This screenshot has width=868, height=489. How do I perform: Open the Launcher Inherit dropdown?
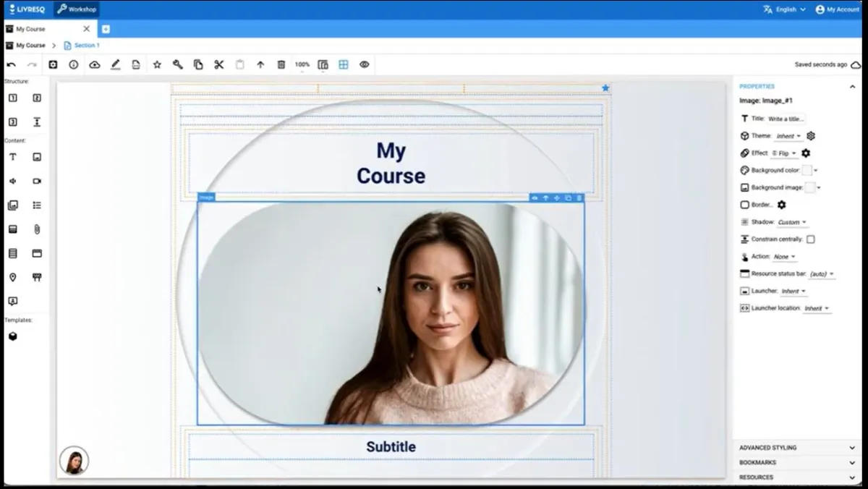pyautogui.click(x=793, y=291)
